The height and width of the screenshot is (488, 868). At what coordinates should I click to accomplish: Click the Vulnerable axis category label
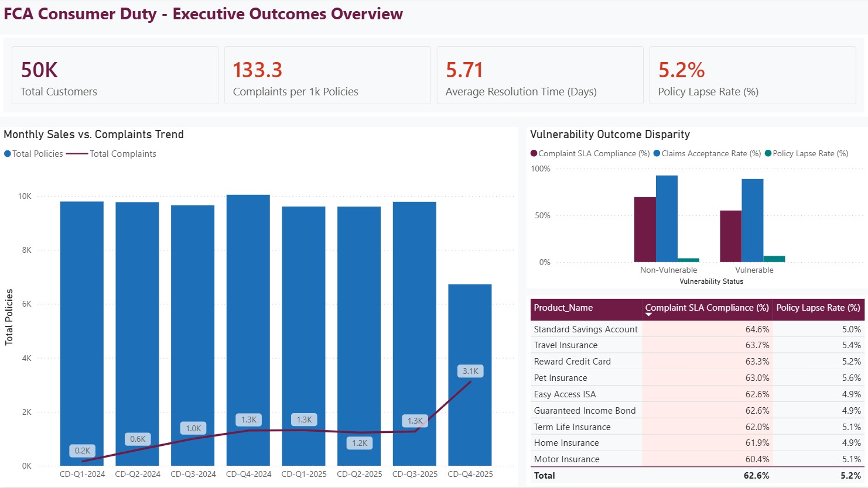point(754,270)
